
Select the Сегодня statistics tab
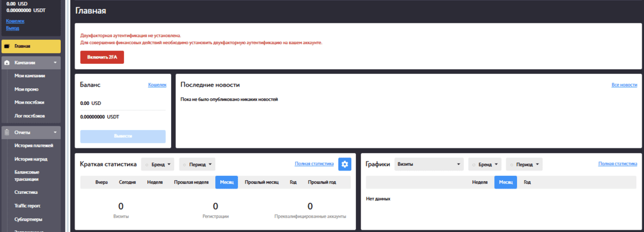128,182
